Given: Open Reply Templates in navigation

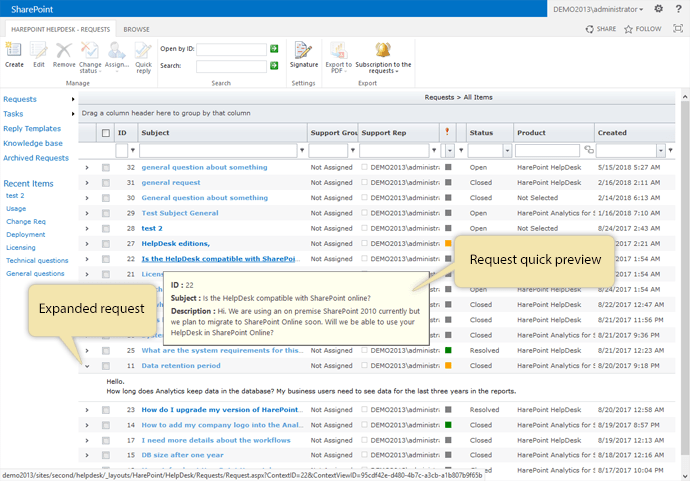Looking at the screenshot, I should click(x=32, y=129).
